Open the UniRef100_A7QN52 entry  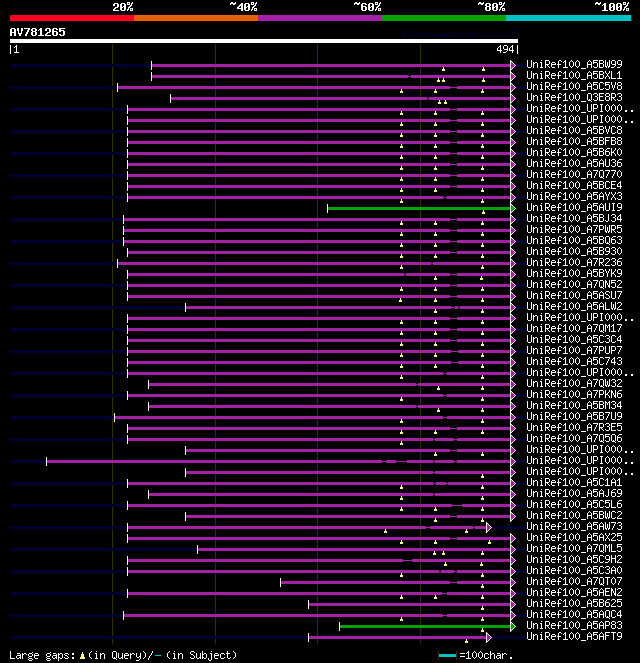574,284
